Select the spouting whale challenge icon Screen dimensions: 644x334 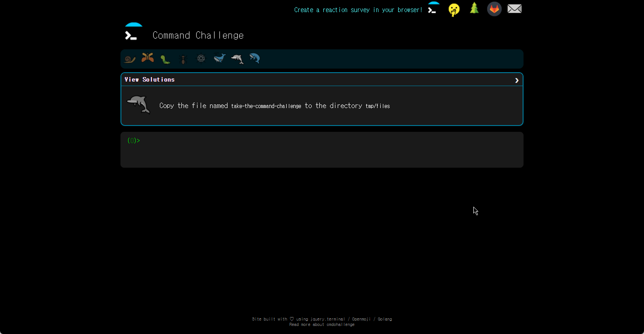[x=219, y=58]
